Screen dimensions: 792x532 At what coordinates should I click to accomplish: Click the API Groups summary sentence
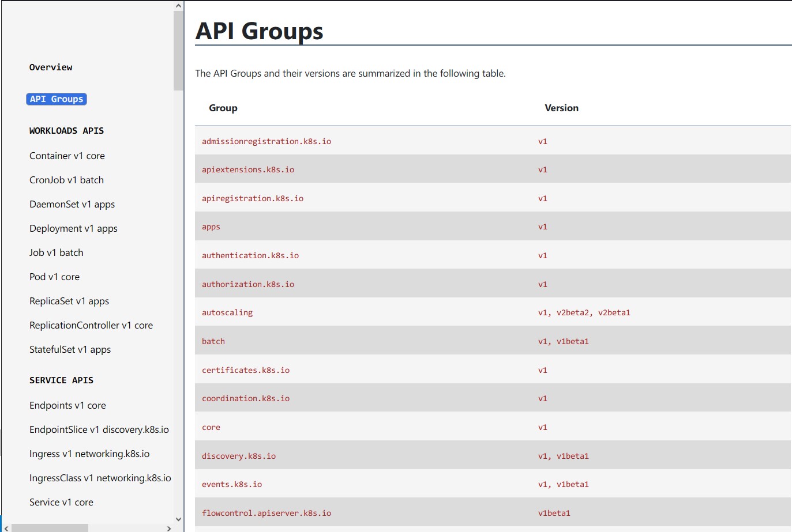[351, 74]
